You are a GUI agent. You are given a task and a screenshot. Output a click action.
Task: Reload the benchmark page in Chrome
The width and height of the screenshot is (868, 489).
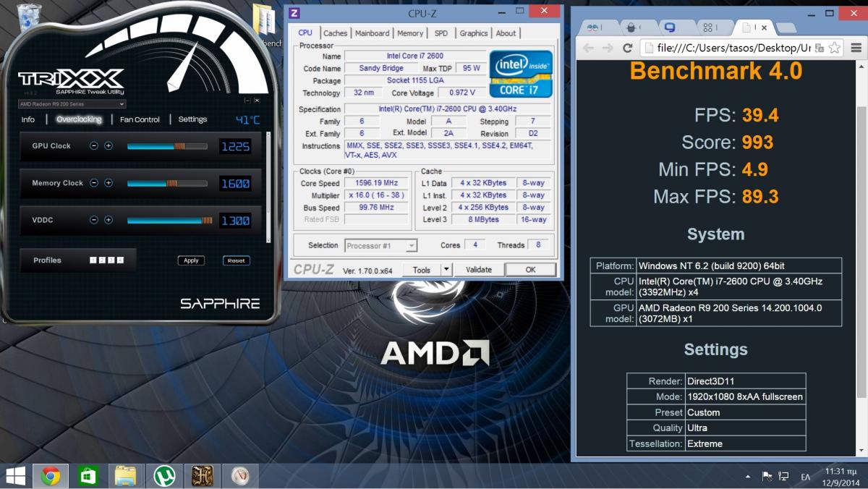628,48
